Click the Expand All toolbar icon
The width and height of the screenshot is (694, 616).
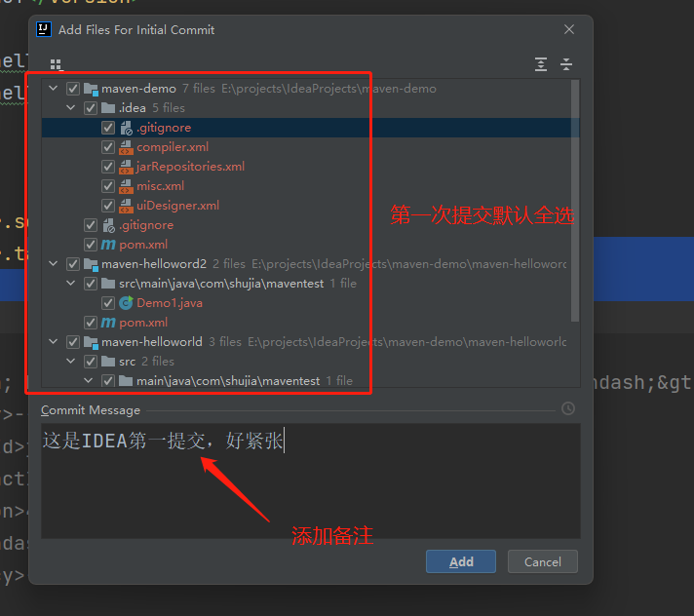click(540, 64)
